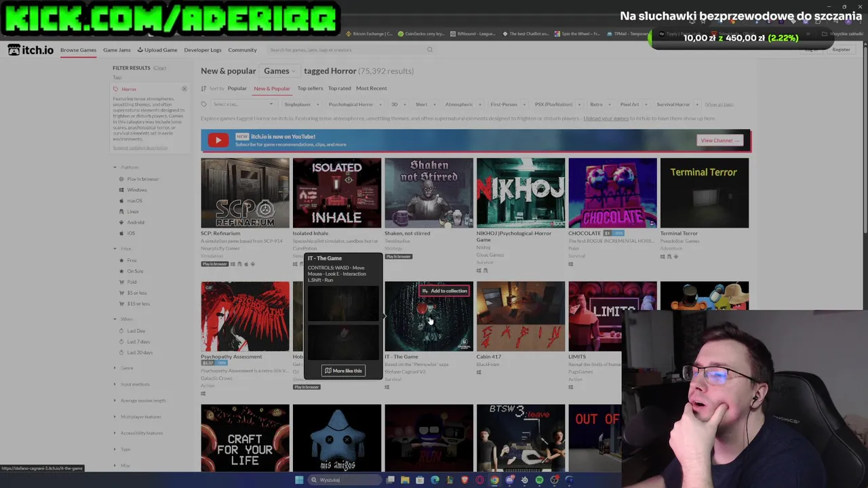
Task: Click the Add to collection button
Action: tap(444, 291)
